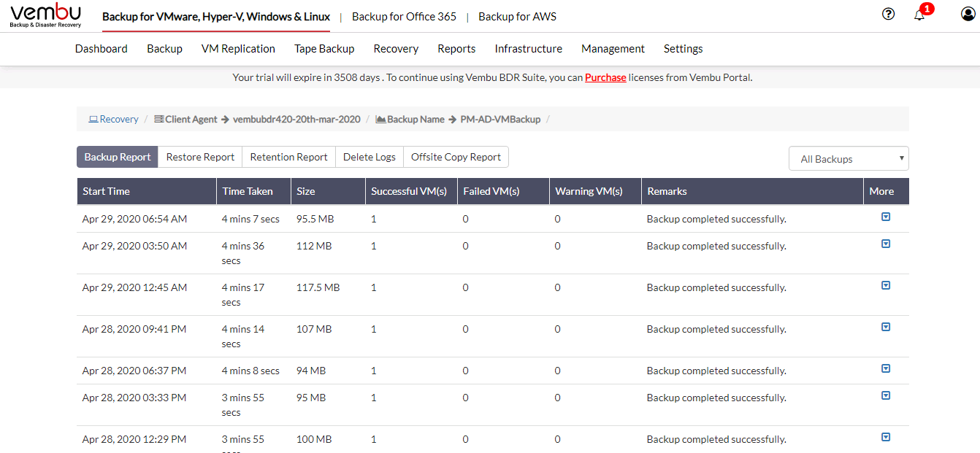
Task: Click Successful VM count for Apr 29 12:45 AM
Action: click(374, 287)
